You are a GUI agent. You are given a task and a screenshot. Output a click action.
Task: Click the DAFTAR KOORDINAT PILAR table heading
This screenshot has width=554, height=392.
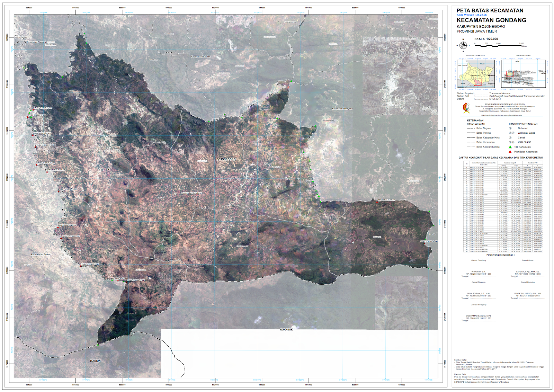click(x=501, y=158)
